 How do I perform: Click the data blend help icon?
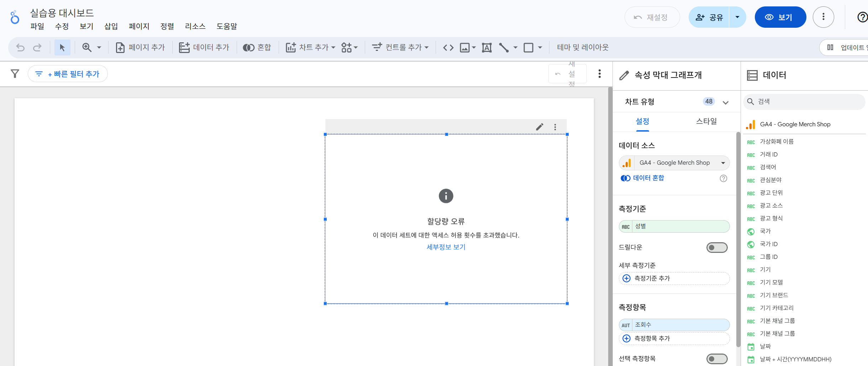point(724,179)
